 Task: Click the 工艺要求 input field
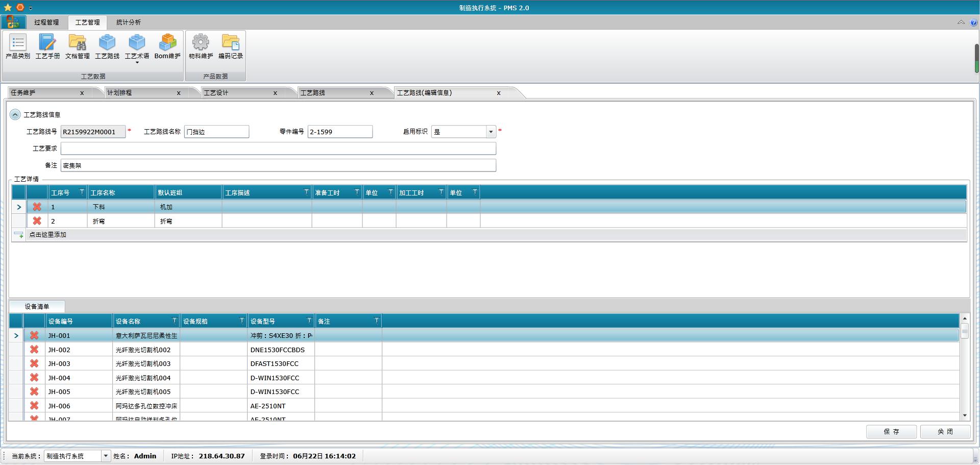(278, 149)
